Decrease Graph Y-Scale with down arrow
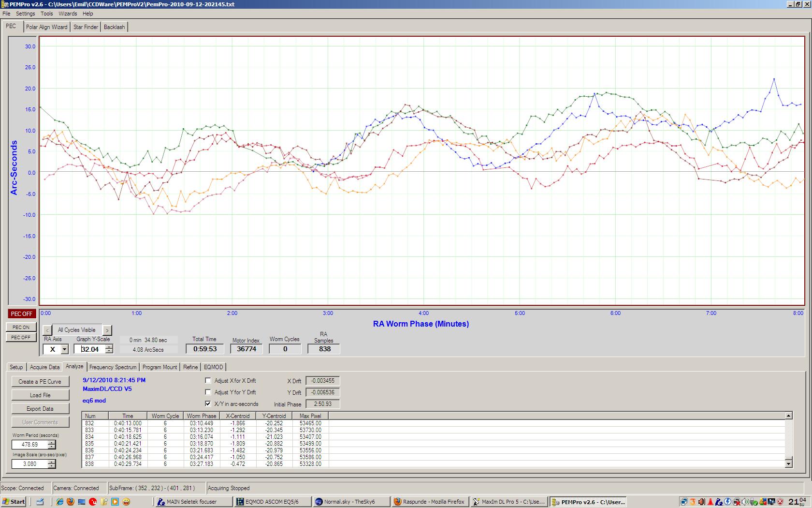 click(109, 352)
